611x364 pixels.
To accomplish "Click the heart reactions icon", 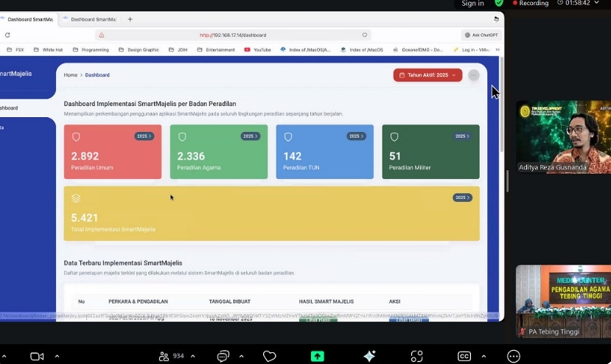I will 269,356.
